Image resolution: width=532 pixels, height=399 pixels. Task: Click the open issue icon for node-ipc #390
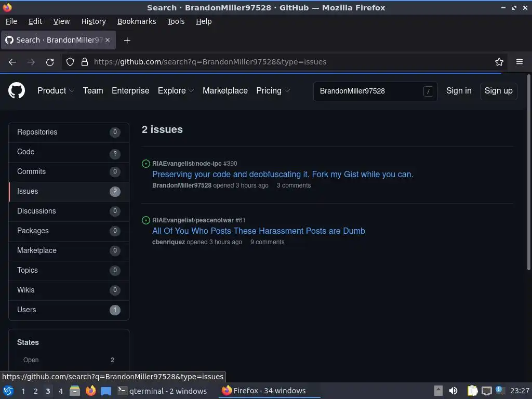pos(146,164)
